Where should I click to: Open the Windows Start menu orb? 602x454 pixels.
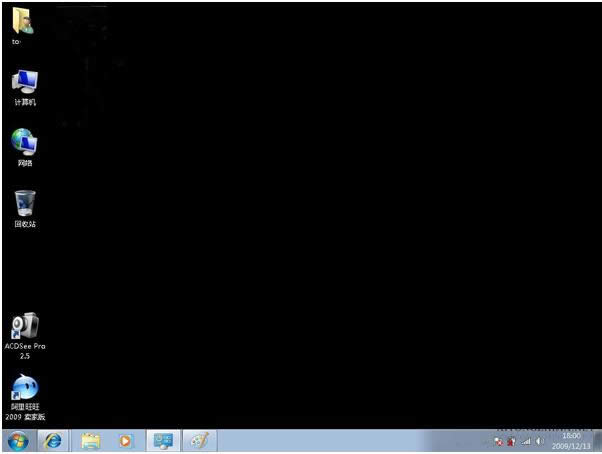[17, 440]
